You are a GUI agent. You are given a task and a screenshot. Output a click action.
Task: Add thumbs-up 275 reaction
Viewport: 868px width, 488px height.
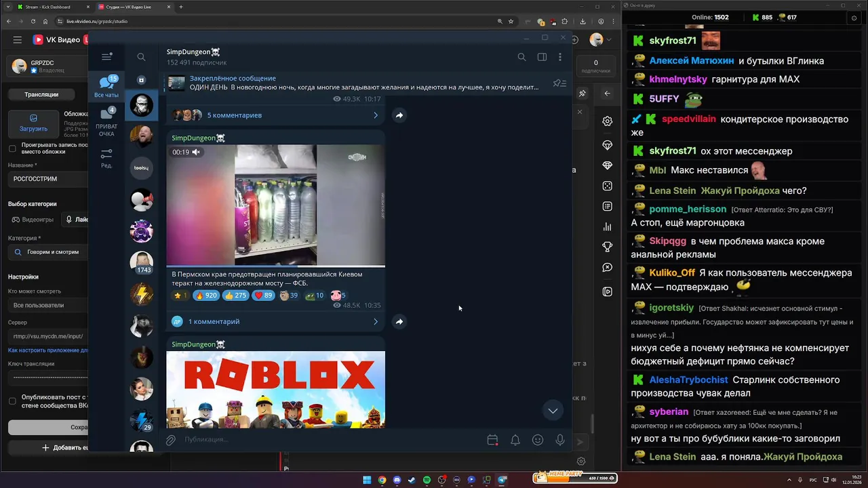click(236, 296)
